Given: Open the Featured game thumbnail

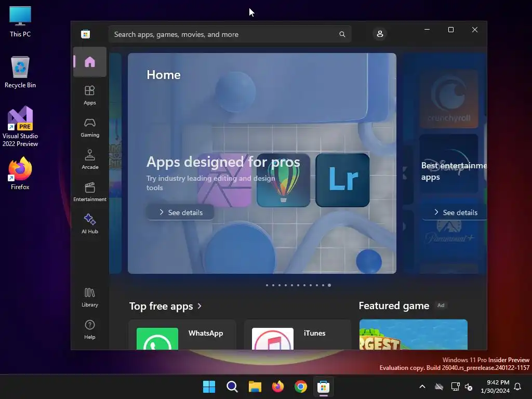Looking at the screenshot, I should 413,335.
